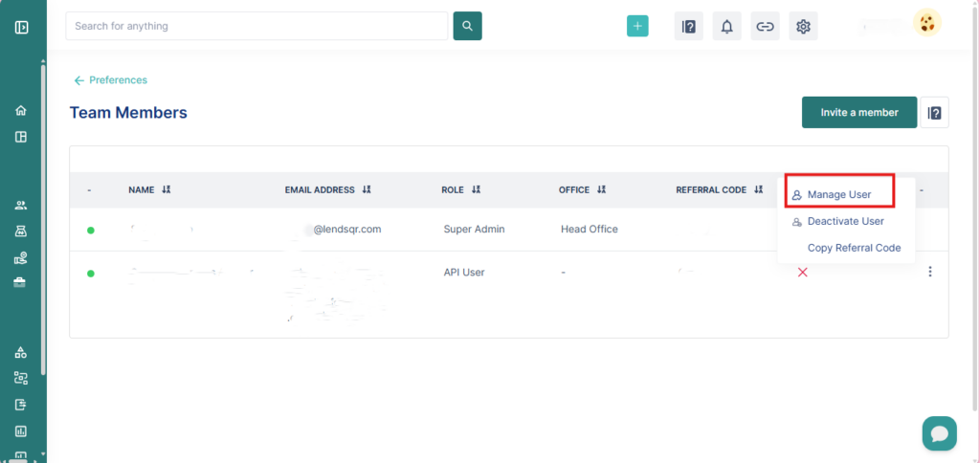Open the help guide icon in top bar
980x463 pixels.
pyautogui.click(x=688, y=27)
